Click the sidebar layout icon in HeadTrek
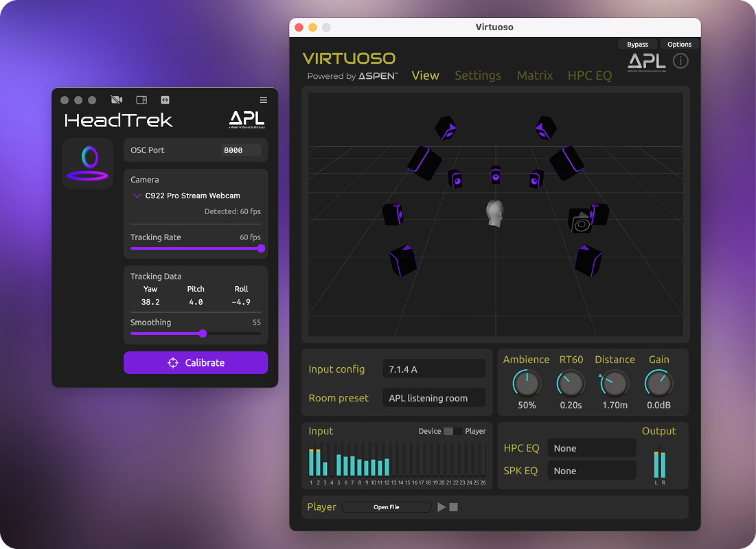 [141, 100]
